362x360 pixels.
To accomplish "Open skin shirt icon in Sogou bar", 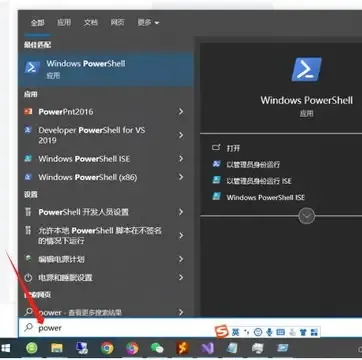I will pyautogui.click(x=303, y=332).
